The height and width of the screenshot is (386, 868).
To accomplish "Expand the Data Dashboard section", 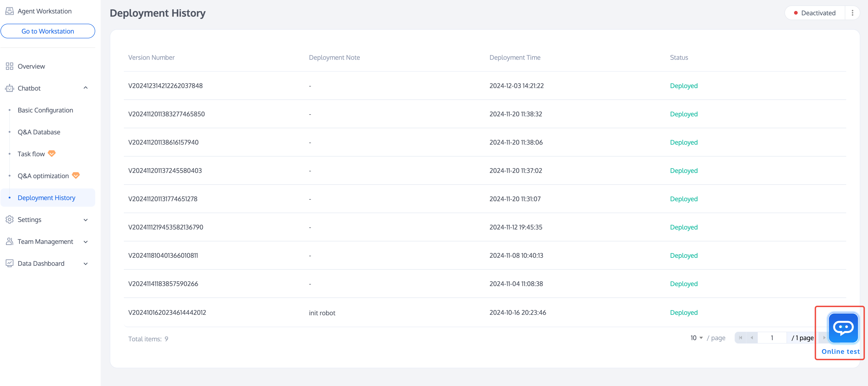I will (x=86, y=264).
